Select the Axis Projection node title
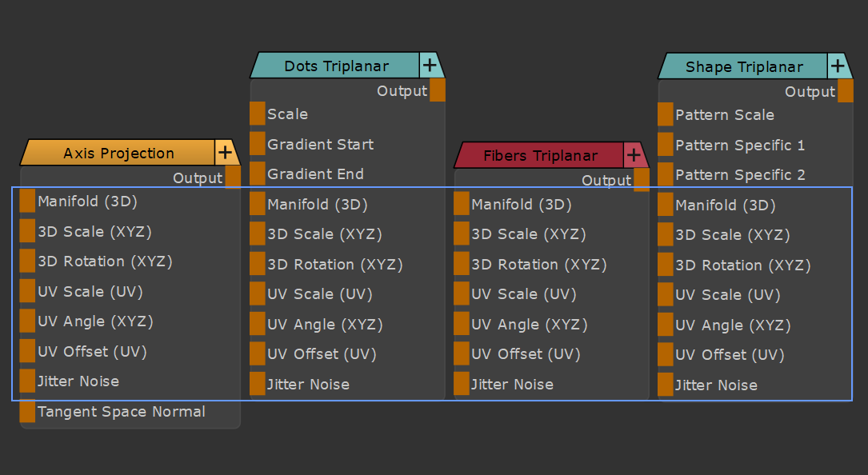Screen dimensions: 868x475 (x=118, y=153)
